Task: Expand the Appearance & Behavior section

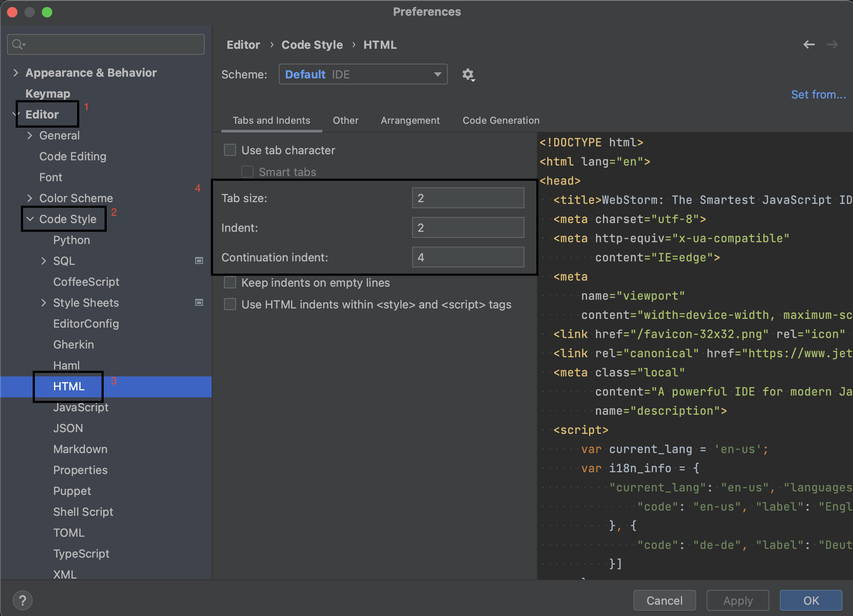Action: (16, 73)
